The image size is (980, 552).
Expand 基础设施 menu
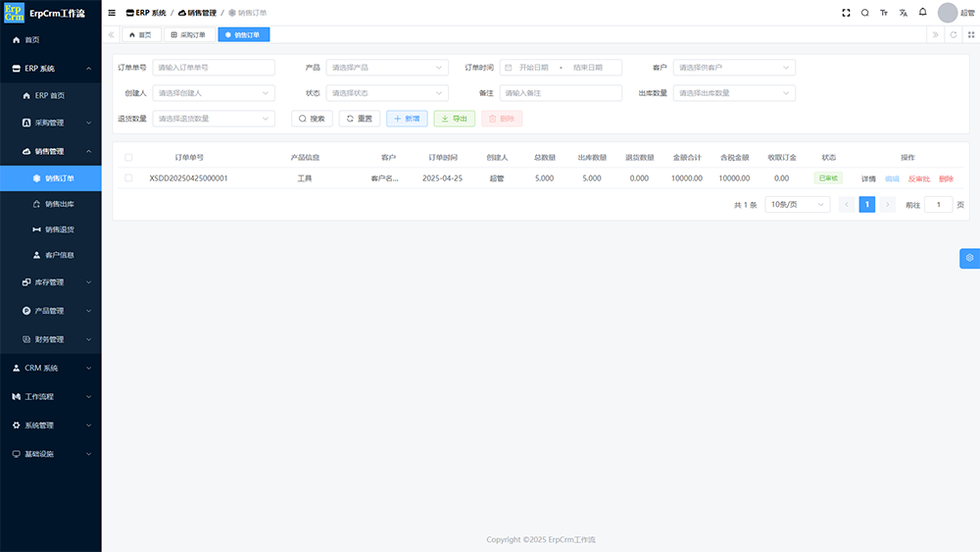(51, 454)
